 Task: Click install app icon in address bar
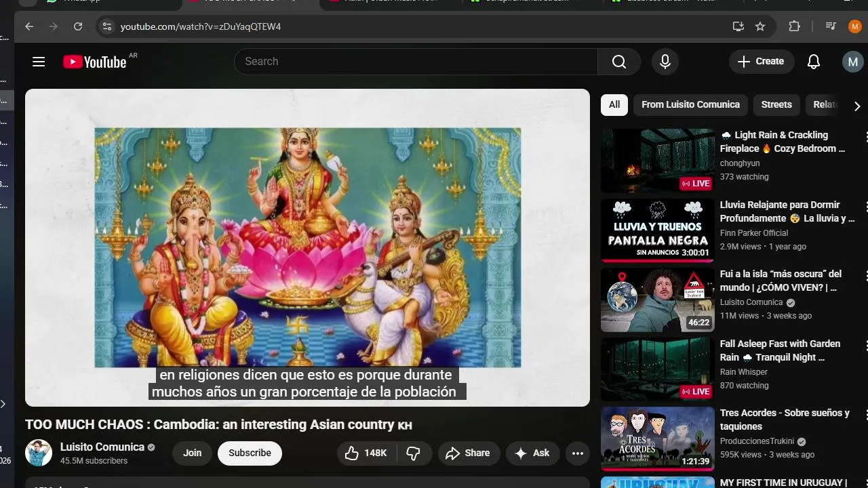738,26
